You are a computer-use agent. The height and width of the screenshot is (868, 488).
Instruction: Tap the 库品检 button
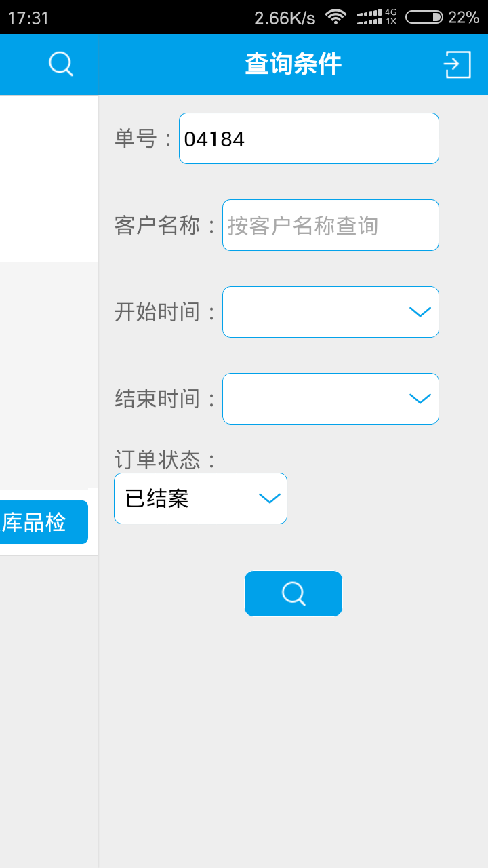pyautogui.click(x=43, y=522)
